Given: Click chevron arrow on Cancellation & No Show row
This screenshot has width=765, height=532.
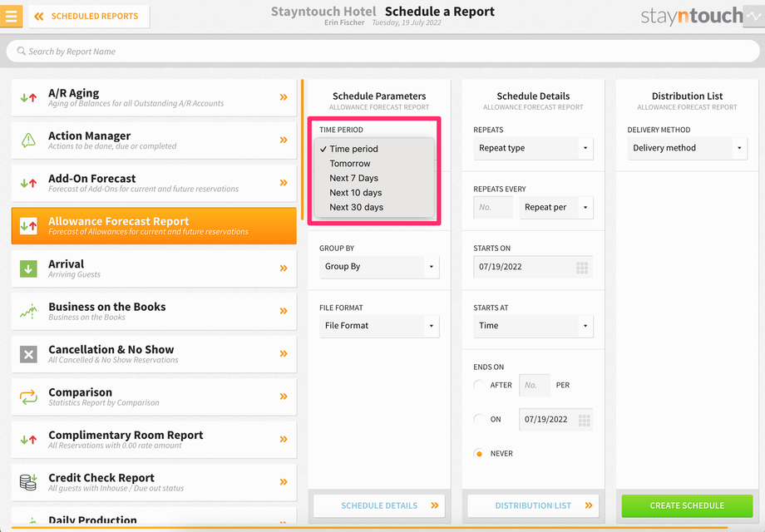Looking at the screenshot, I should pyautogui.click(x=284, y=353).
